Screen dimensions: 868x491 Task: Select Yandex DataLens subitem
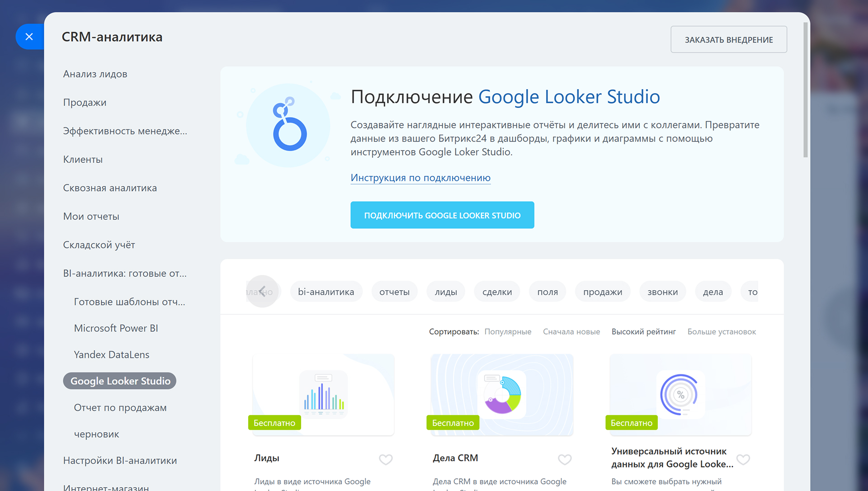[x=112, y=355]
